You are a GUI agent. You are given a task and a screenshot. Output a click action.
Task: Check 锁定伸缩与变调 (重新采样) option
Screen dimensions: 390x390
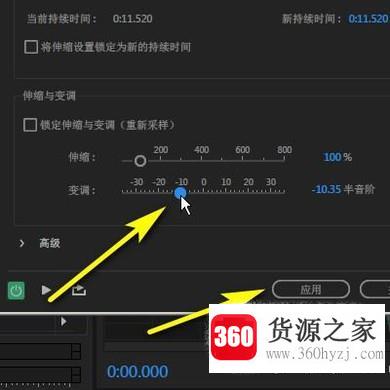30,125
